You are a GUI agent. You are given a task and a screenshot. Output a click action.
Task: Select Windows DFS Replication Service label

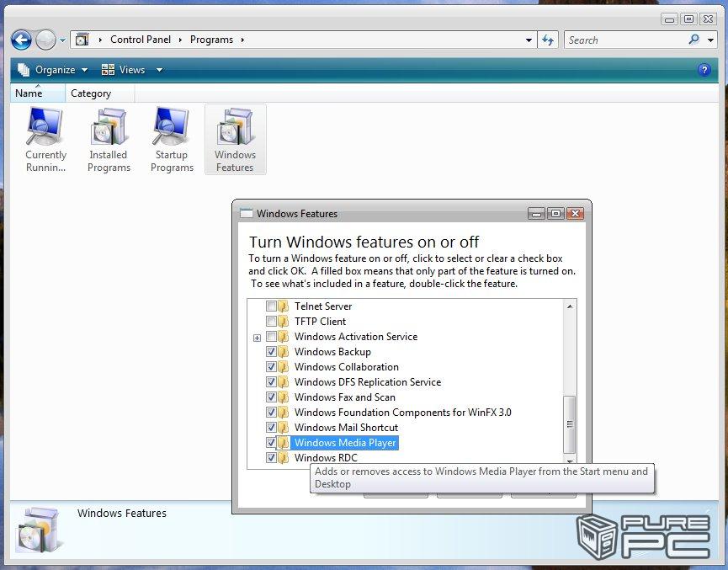tap(368, 382)
